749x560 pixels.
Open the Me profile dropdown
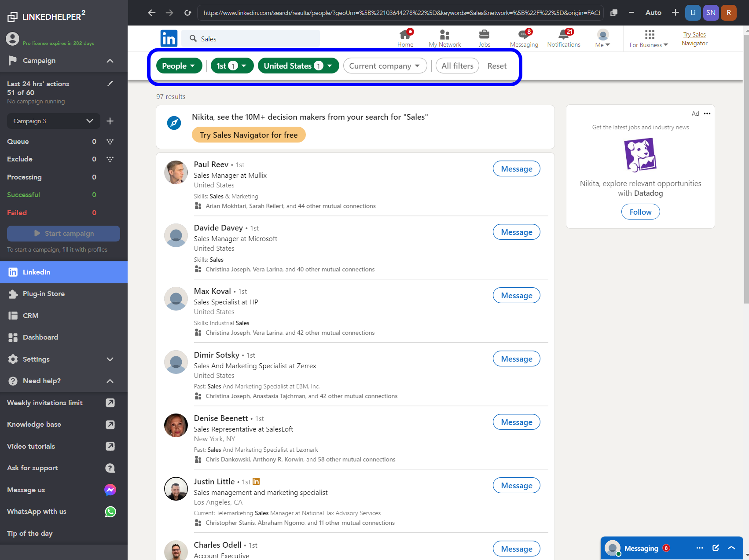(603, 38)
